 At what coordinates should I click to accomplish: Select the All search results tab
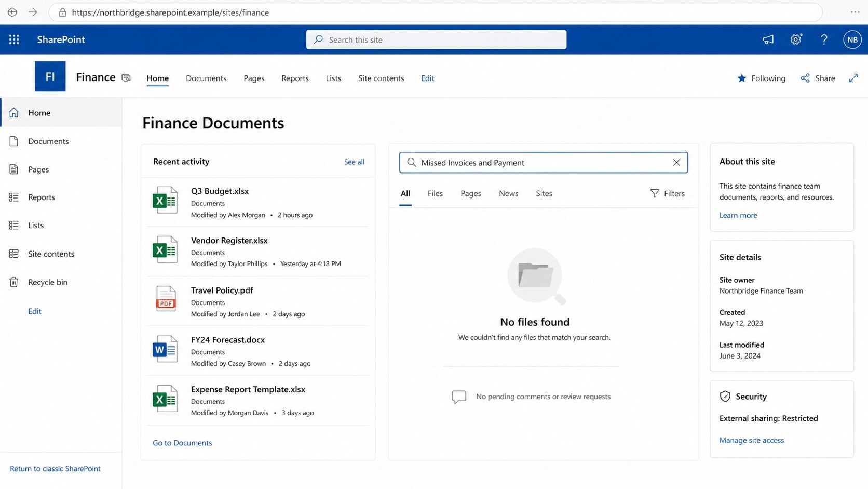[x=405, y=193]
